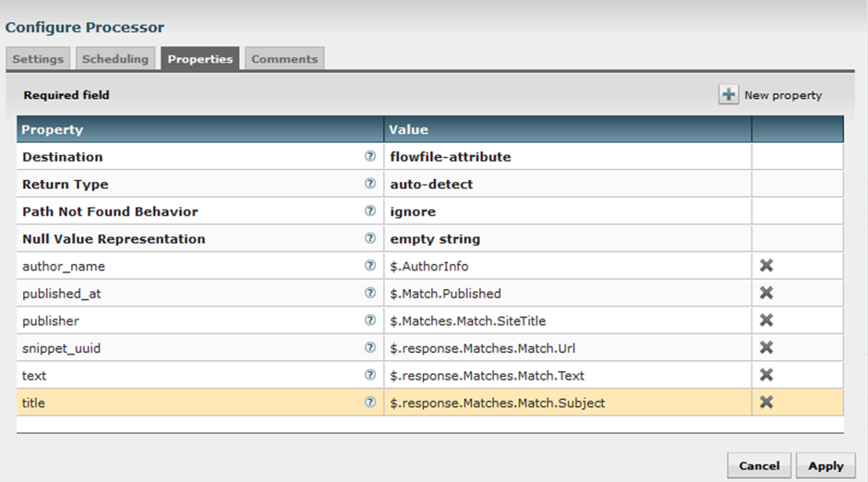View help for Path Not Found Behavior
This screenshot has width=868, height=482.
click(370, 211)
